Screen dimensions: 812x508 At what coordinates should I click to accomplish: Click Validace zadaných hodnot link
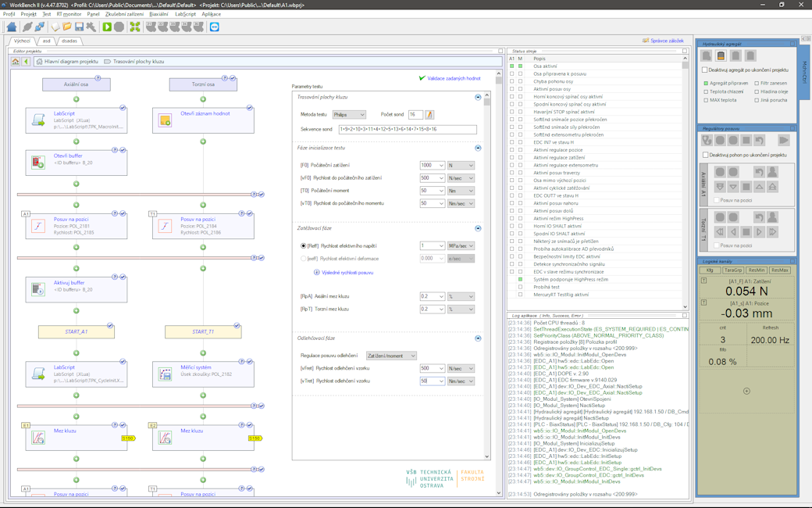[x=454, y=78]
